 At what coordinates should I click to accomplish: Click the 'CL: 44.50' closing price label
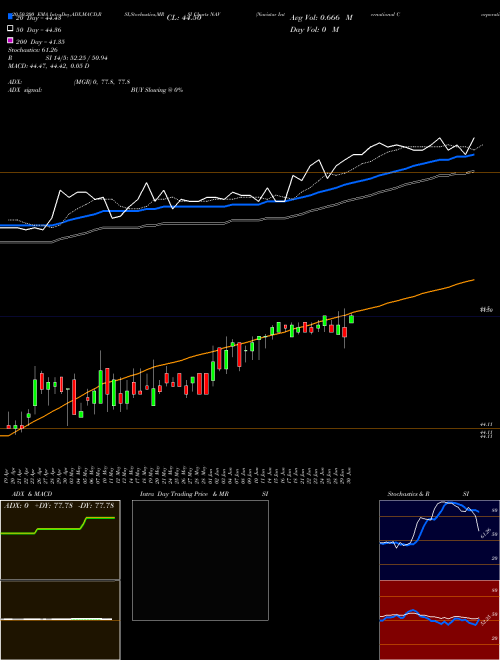[x=184, y=18]
